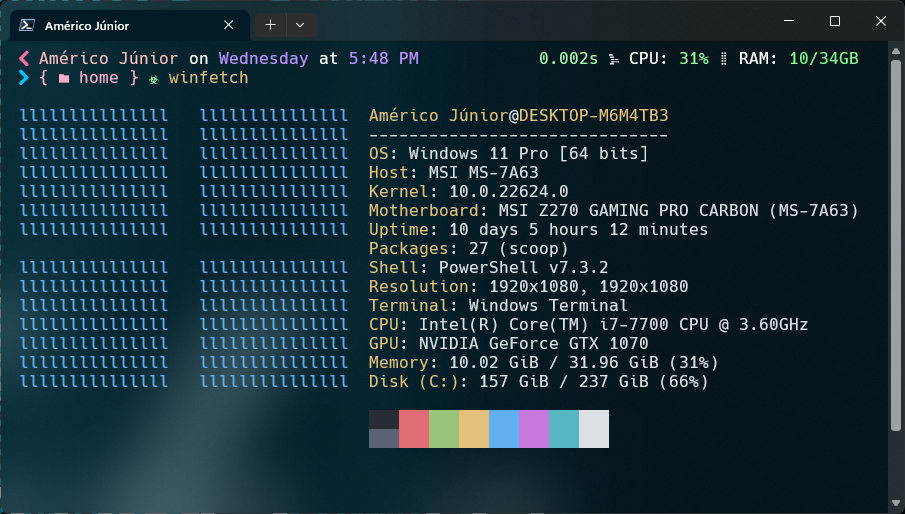The width and height of the screenshot is (905, 514).
Task: Click the 'CPU: 31%' prompt value
Action: coord(669,58)
